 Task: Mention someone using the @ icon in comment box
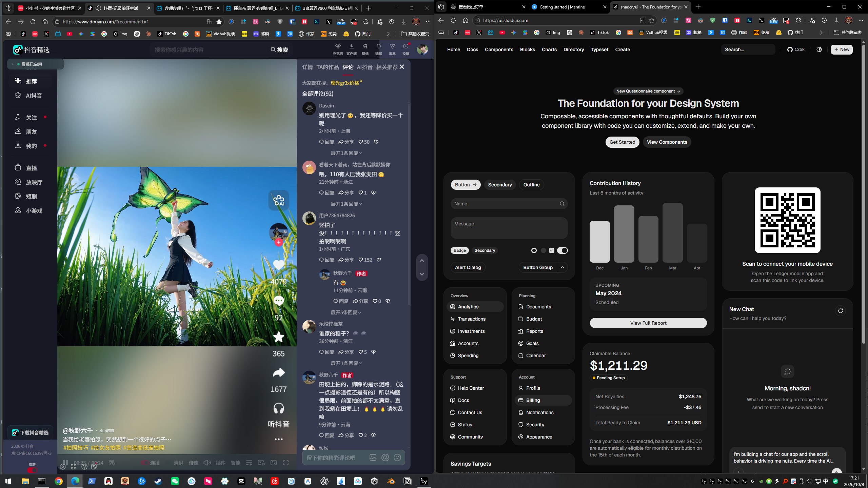tap(385, 457)
